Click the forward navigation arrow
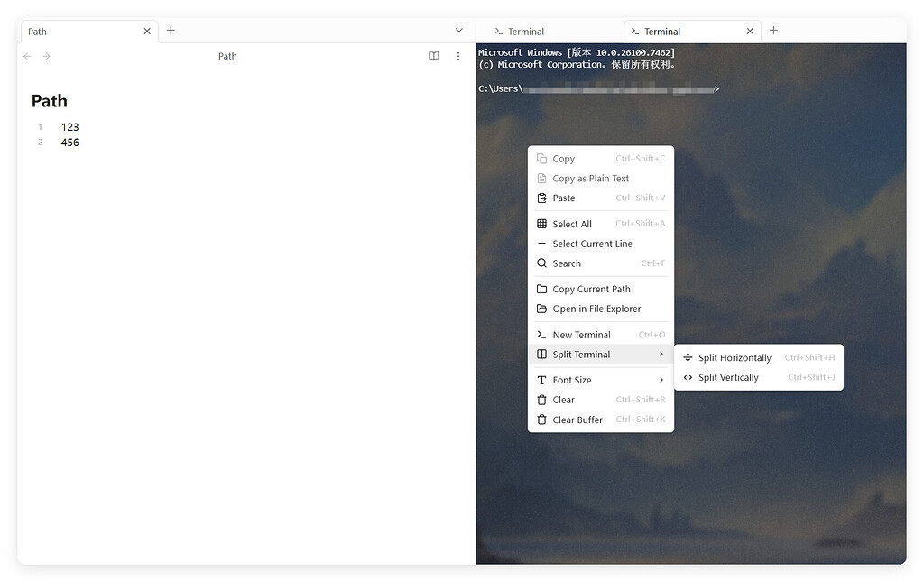 (46, 56)
